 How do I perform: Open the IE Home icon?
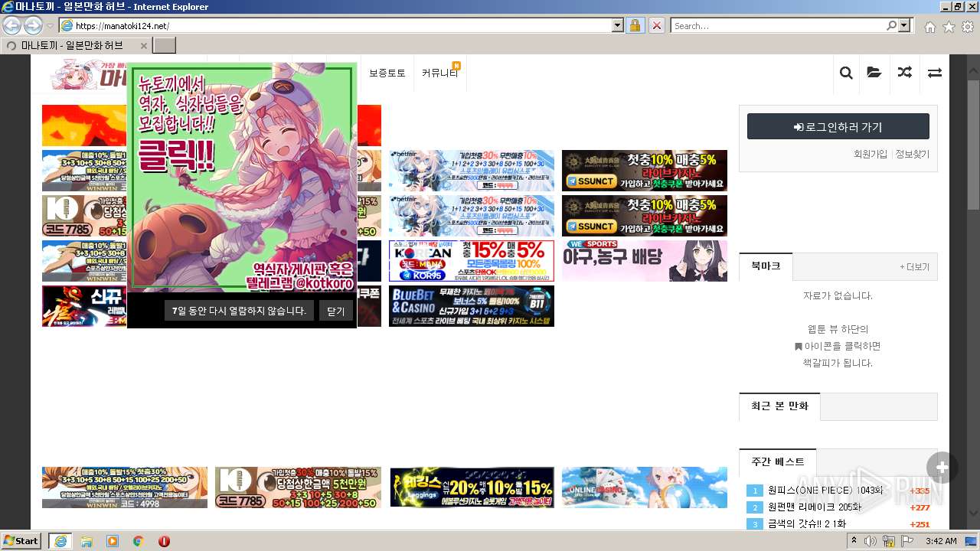coord(929,27)
